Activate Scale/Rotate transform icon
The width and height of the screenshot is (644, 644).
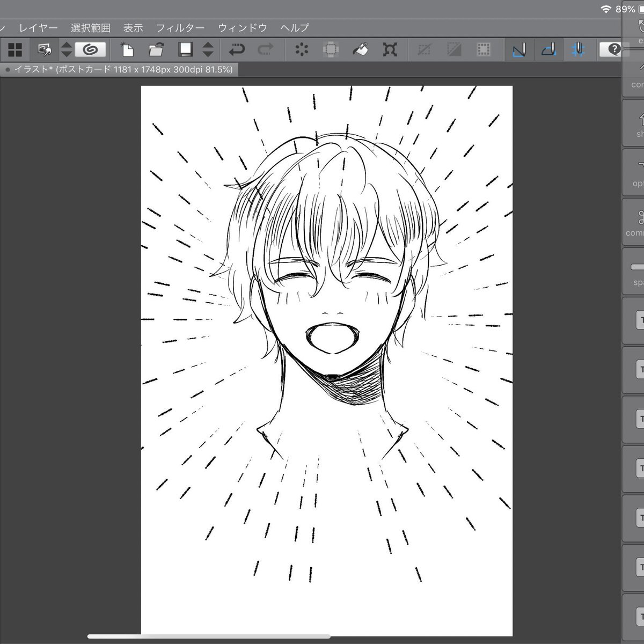pyautogui.click(x=390, y=50)
